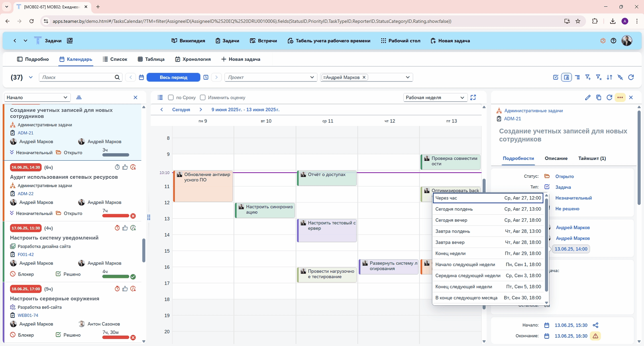
Task: Click the "Весь период" button
Action: (173, 77)
